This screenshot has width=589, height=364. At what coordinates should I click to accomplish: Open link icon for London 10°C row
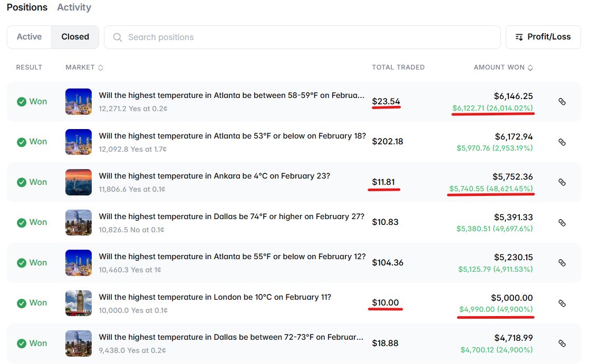(x=562, y=303)
